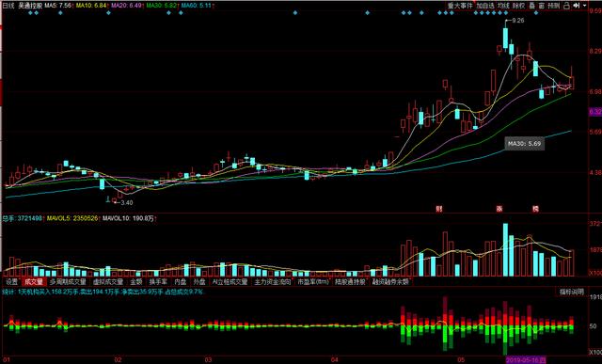Click the 叠 overlay icon in toolbar

[x=531, y=6]
